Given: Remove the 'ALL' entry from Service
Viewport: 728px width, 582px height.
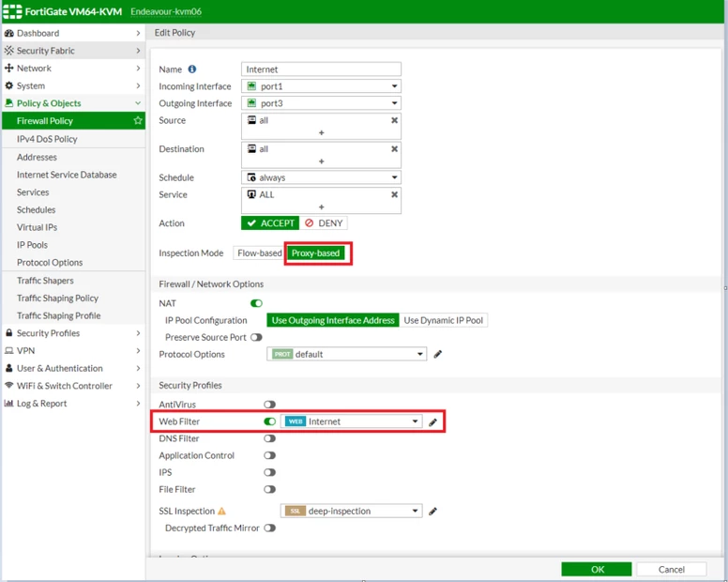Looking at the screenshot, I should [x=394, y=194].
